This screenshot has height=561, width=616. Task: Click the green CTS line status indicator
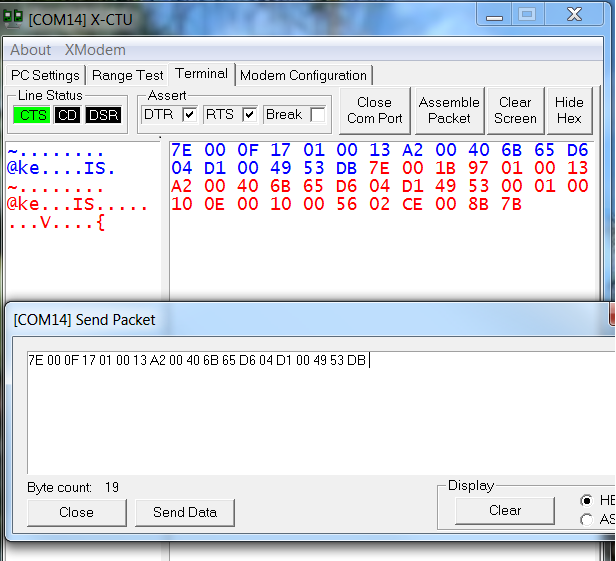click(x=33, y=115)
